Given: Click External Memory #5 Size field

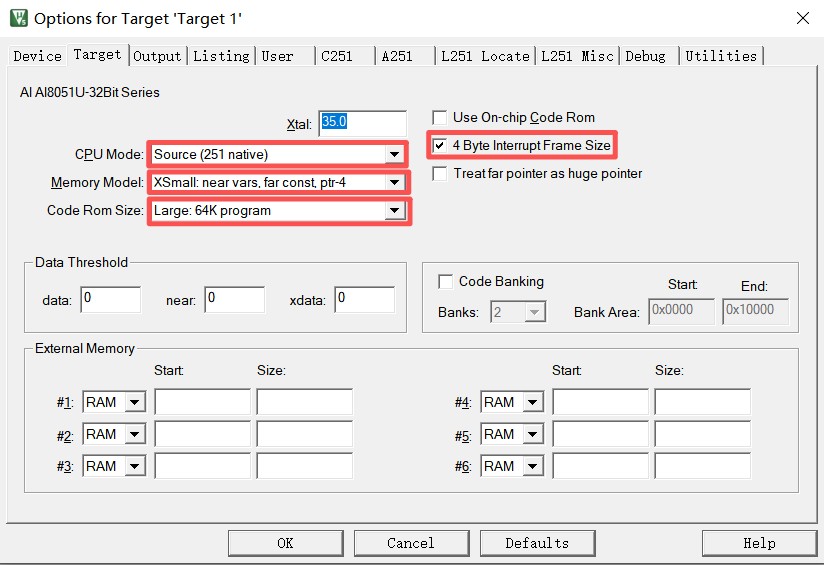Looking at the screenshot, I should click(x=702, y=434).
